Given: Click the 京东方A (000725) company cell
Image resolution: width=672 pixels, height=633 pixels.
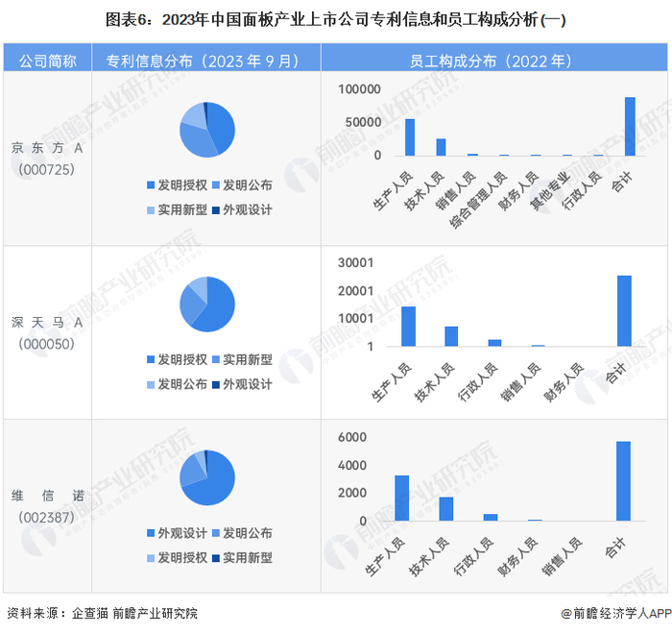Looking at the screenshot, I should point(47,158).
